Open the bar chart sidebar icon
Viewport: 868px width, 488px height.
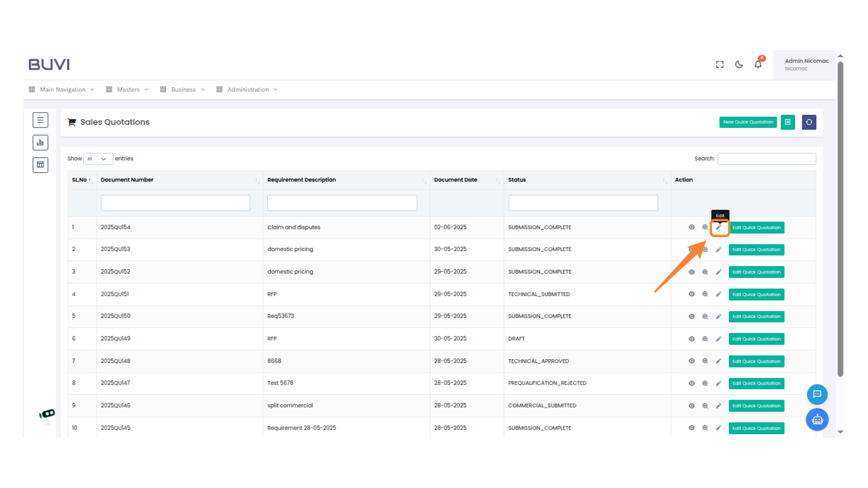[40, 143]
